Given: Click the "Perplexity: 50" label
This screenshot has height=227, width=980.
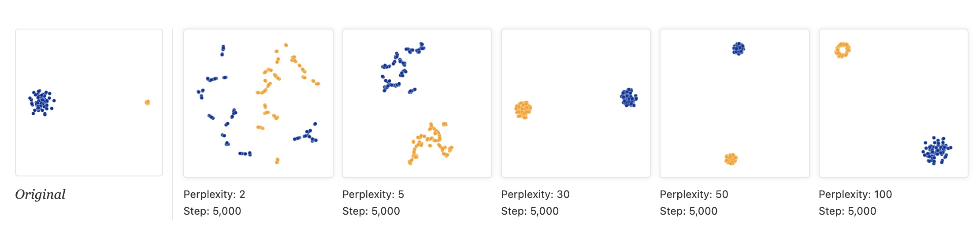Looking at the screenshot, I should (694, 194).
